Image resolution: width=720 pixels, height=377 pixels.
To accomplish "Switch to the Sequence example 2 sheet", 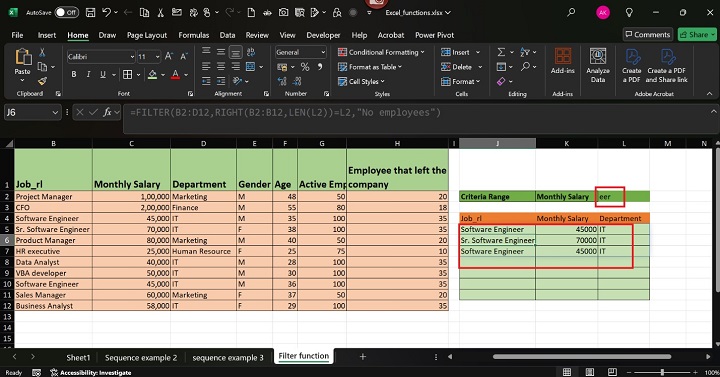I will pos(141,357).
